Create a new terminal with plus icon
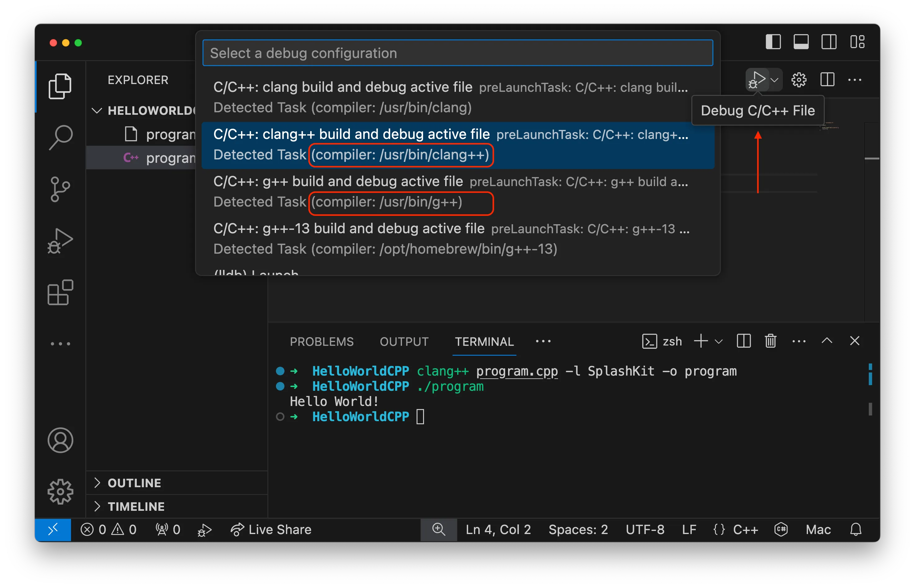 (x=700, y=341)
